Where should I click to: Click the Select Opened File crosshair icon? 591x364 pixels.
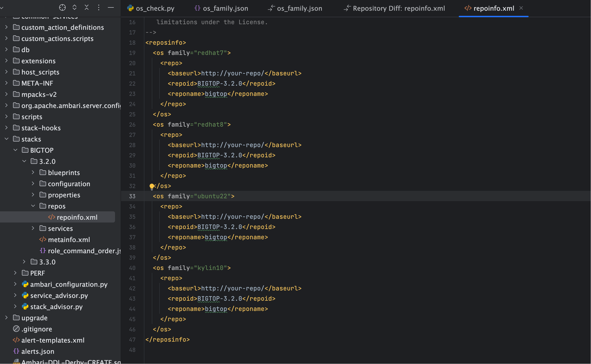(x=62, y=8)
